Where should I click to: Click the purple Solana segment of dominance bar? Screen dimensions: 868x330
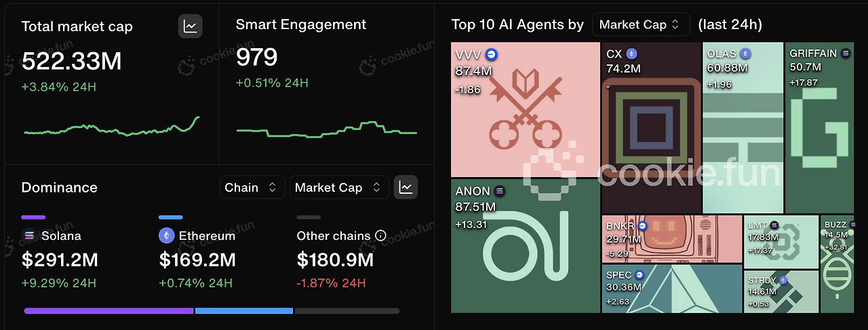pos(108,311)
